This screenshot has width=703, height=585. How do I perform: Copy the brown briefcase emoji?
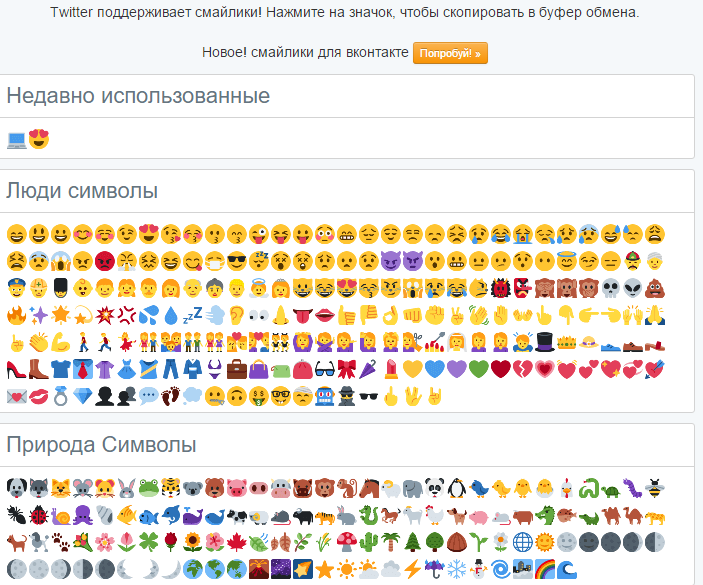pyautogui.click(x=236, y=370)
